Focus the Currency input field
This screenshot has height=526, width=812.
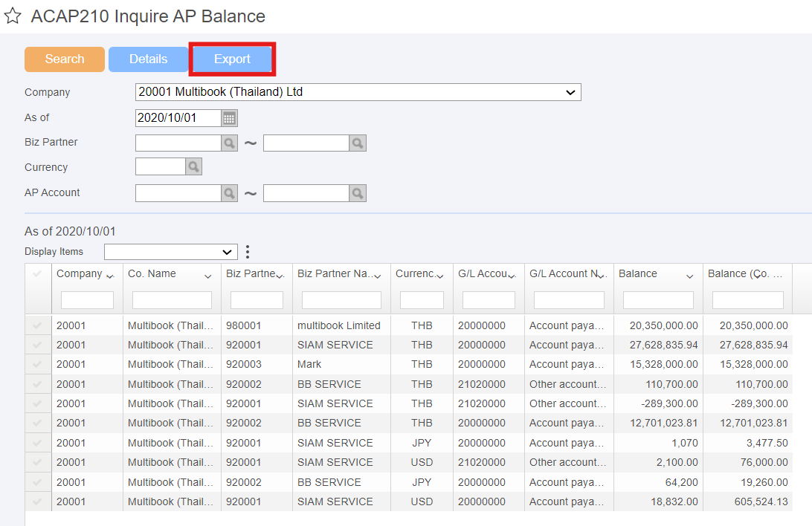[161, 166]
